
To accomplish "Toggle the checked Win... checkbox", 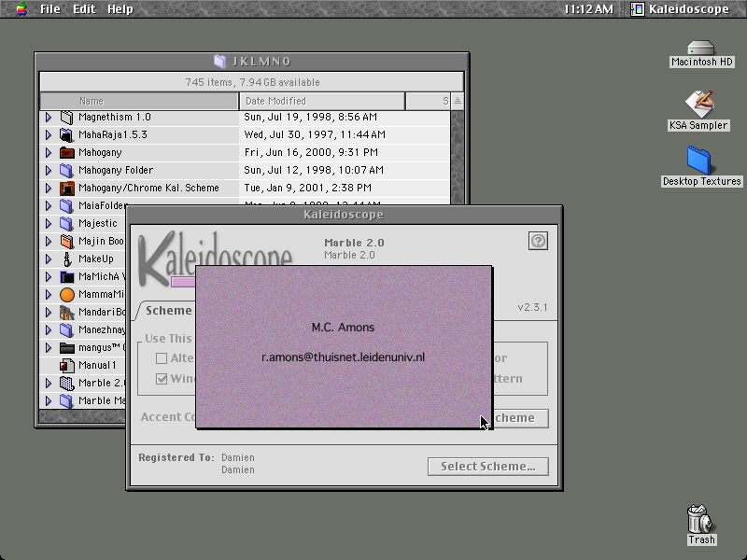I will [x=162, y=379].
